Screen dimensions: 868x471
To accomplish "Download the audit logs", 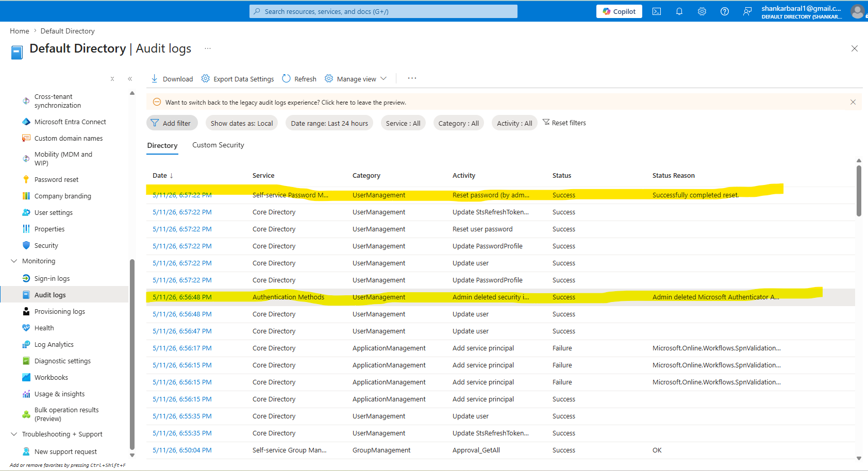I will pos(172,79).
